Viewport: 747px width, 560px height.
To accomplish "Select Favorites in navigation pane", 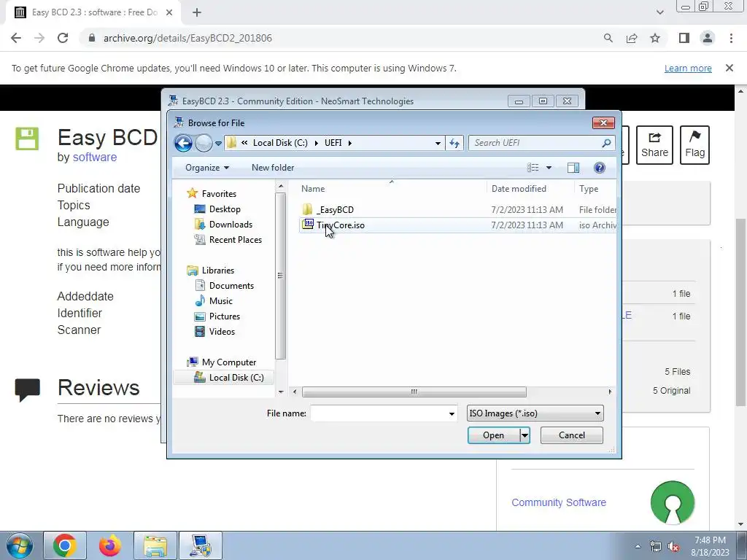I will click(x=219, y=194).
